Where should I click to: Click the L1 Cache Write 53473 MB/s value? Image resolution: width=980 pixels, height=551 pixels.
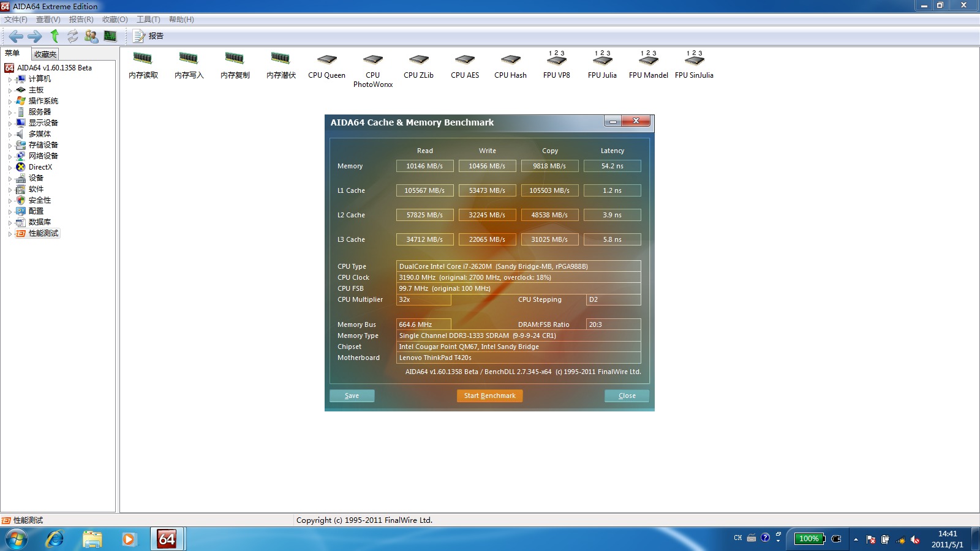(487, 190)
